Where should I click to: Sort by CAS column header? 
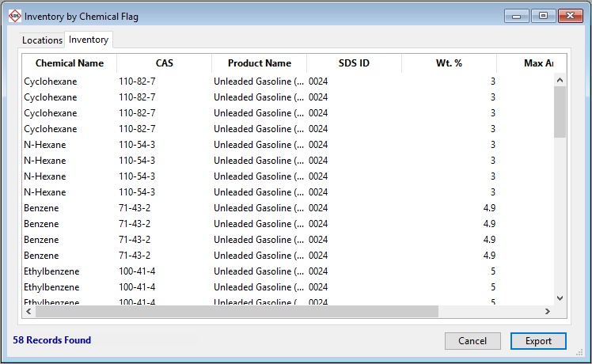164,63
